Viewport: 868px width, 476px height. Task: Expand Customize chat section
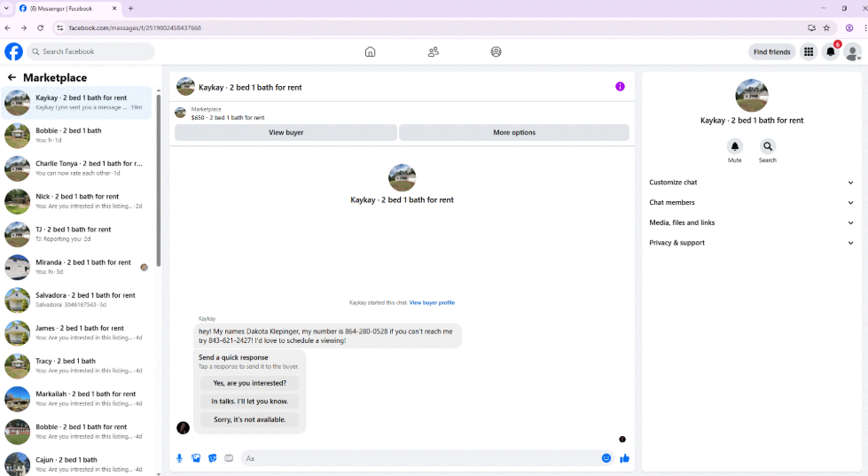(x=751, y=182)
